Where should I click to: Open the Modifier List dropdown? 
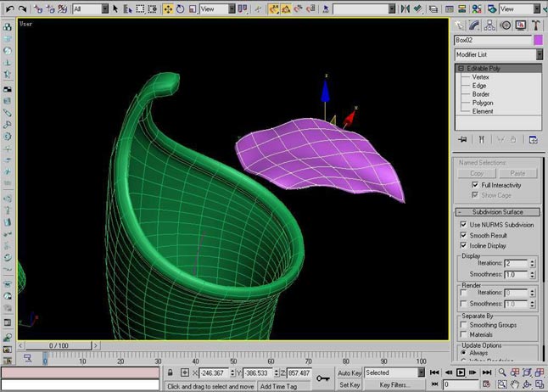[499, 54]
